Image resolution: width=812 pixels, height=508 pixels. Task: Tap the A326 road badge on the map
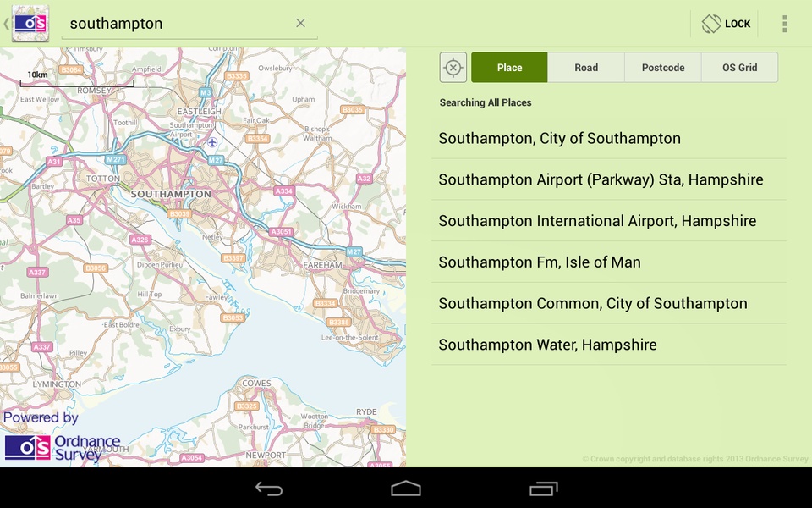coord(140,240)
